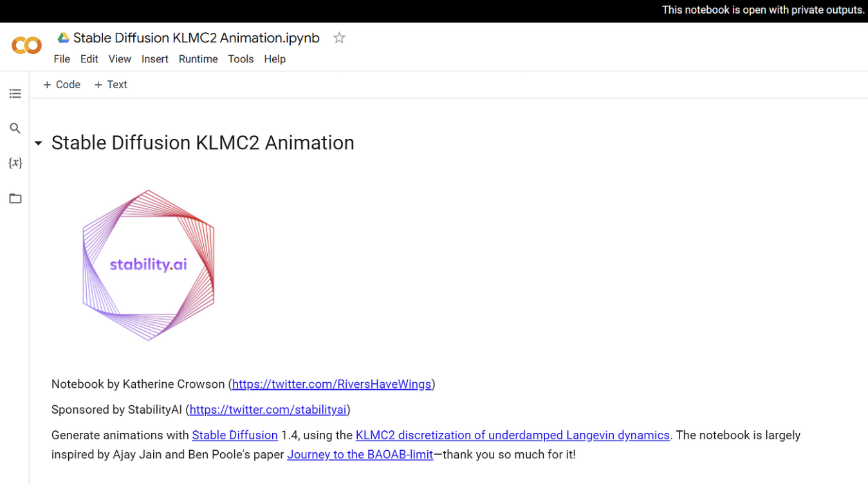The width and height of the screenshot is (868, 485).
Task: Open the Insert menu
Action: tap(154, 59)
